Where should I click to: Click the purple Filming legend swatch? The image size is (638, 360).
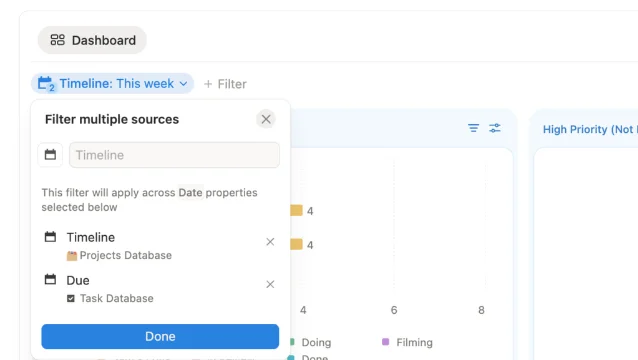point(385,342)
